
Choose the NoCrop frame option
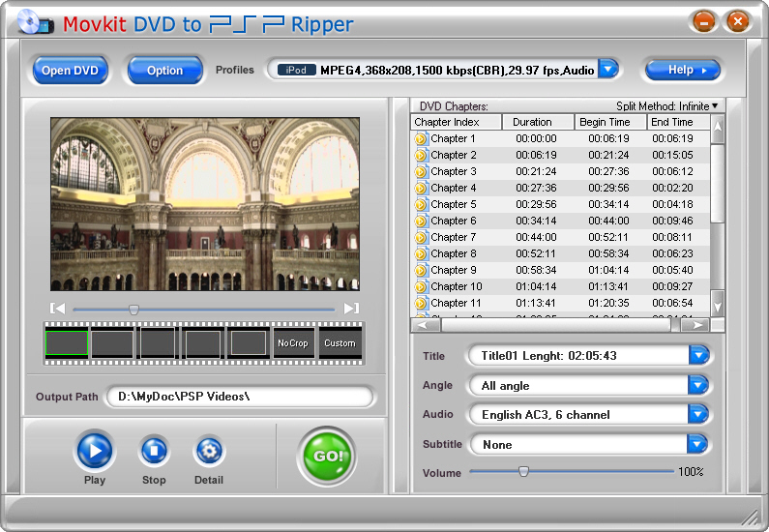[293, 342]
